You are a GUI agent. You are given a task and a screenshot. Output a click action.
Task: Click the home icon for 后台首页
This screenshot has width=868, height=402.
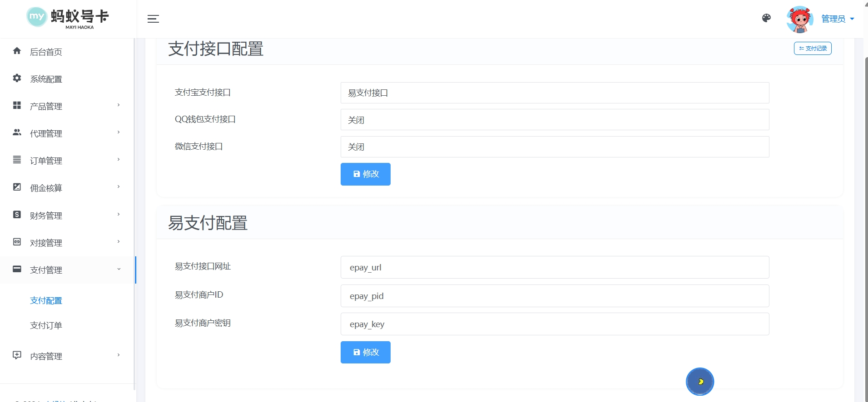click(x=17, y=51)
